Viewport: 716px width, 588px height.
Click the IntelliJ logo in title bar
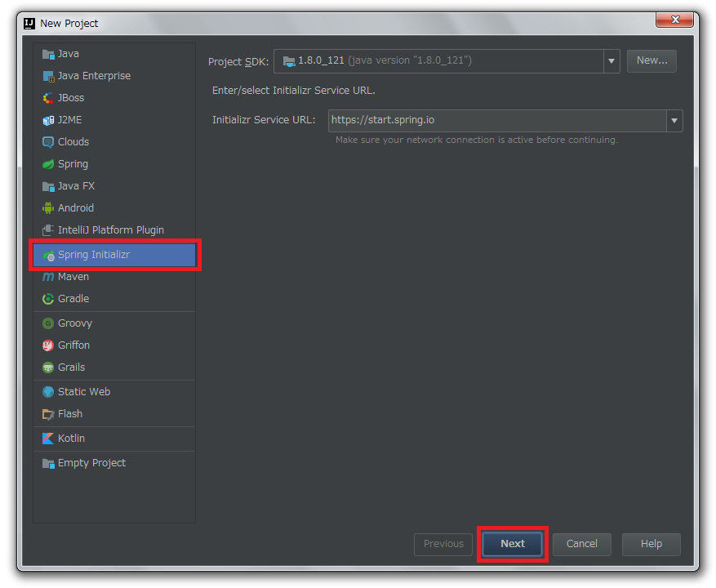29,24
